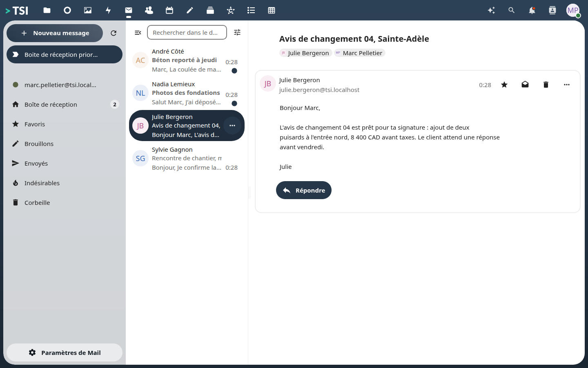Open more actions menu in message header
Screen dimensions: 588x368
coord(567,85)
